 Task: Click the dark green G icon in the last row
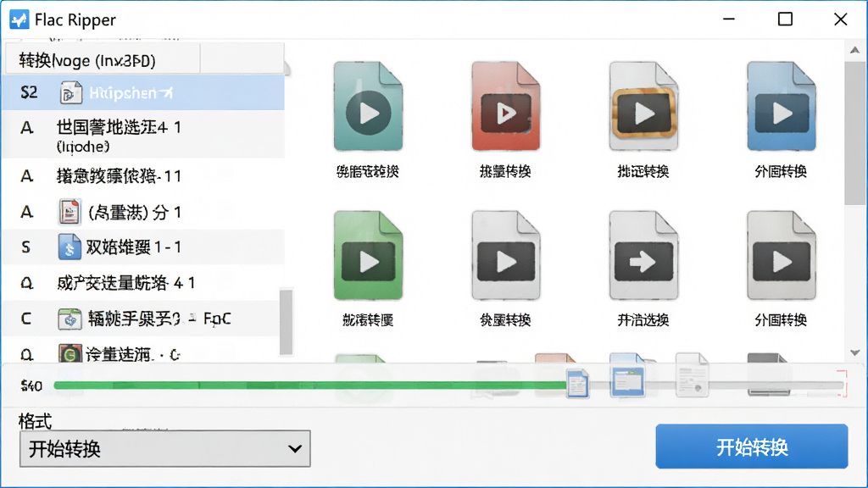(x=70, y=353)
